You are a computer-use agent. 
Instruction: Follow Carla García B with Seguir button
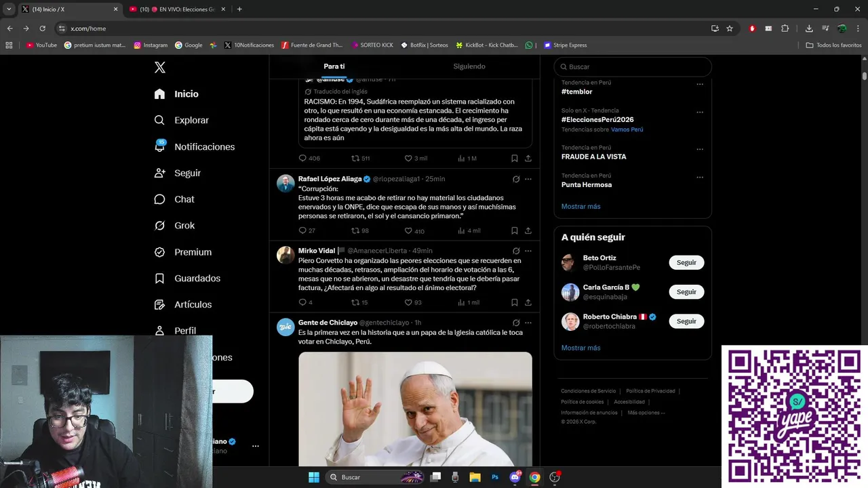pyautogui.click(x=686, y=291)
